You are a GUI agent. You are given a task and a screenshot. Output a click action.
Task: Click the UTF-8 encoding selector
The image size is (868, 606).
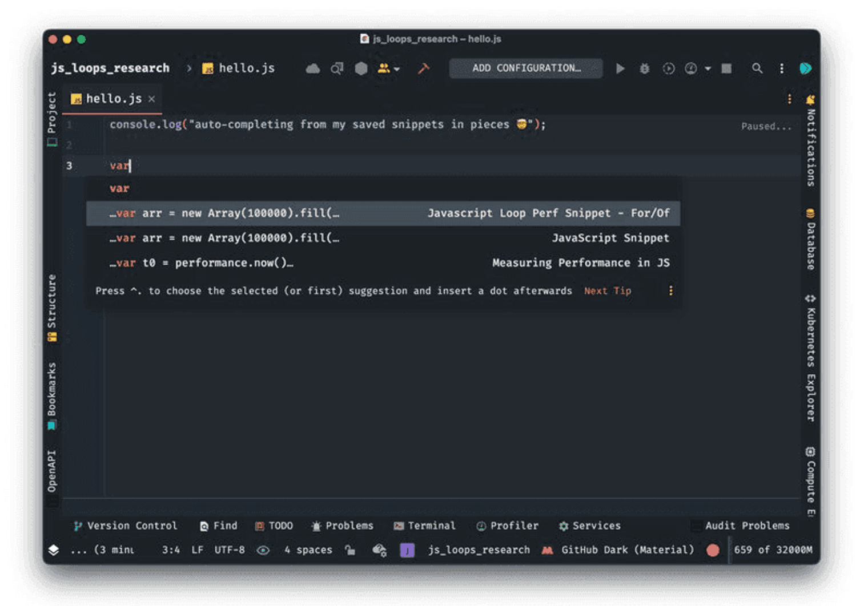click(x=230, y=550)
